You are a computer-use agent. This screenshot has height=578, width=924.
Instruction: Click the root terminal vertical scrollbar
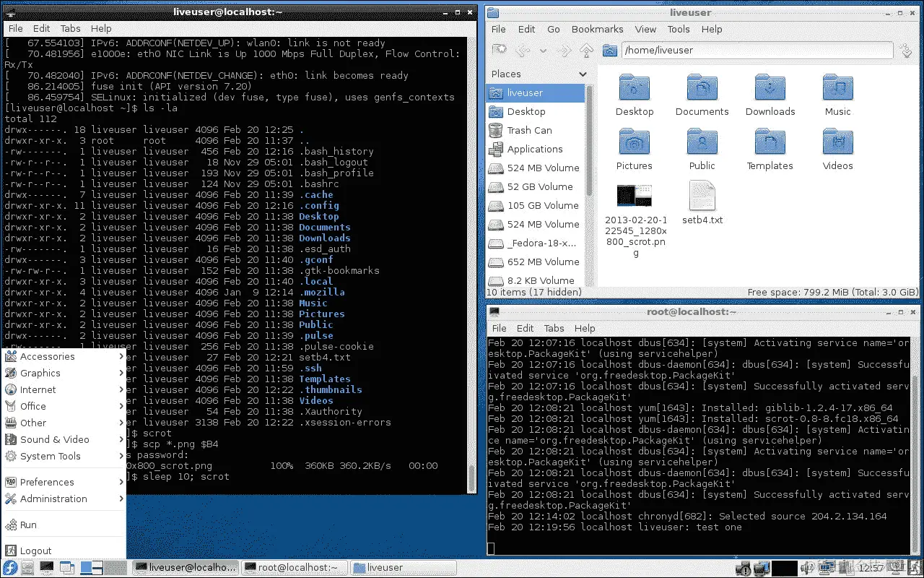tap(915, 446)
